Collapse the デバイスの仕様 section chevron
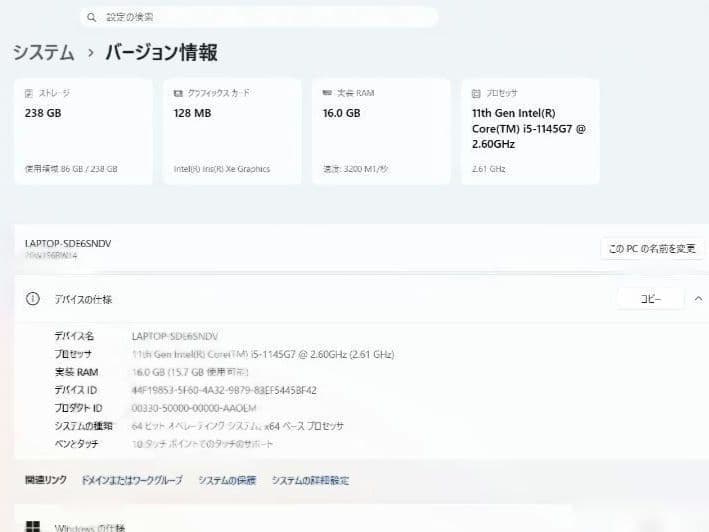The height and width of the screenshot is (532, 709). (x=698, y=299)
